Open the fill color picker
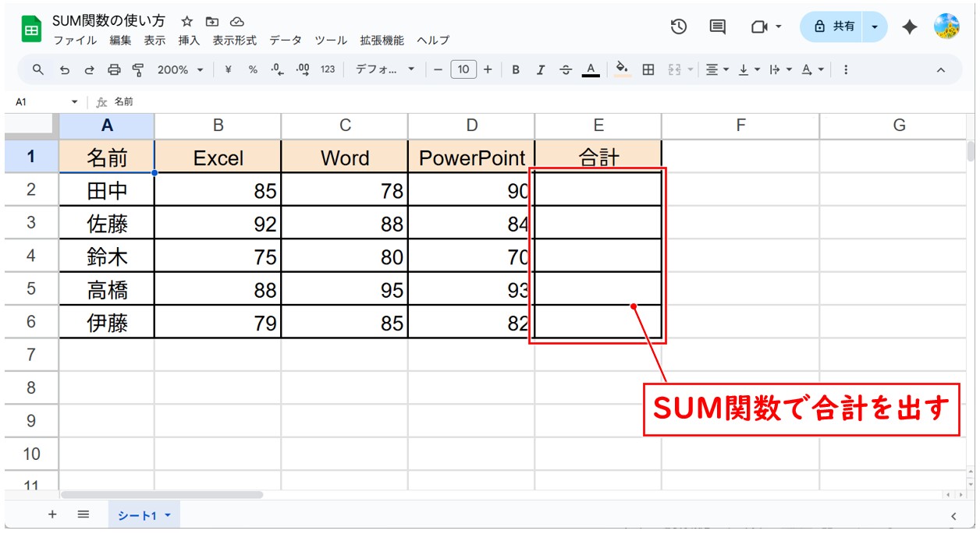 (622, 70)
